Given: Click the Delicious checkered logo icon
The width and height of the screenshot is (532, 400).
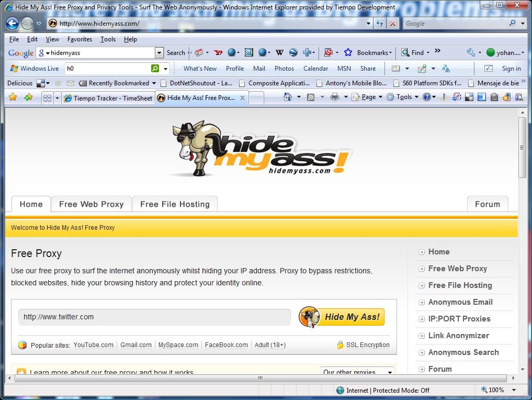Looking at the screenshot, I should [41, 83].
